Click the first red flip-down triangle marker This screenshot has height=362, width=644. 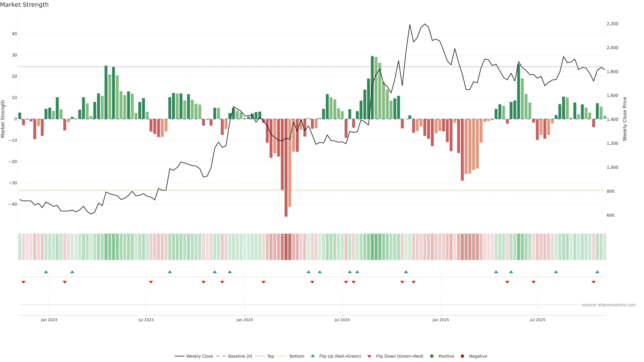pyautogui.click(x=23, y=282)
